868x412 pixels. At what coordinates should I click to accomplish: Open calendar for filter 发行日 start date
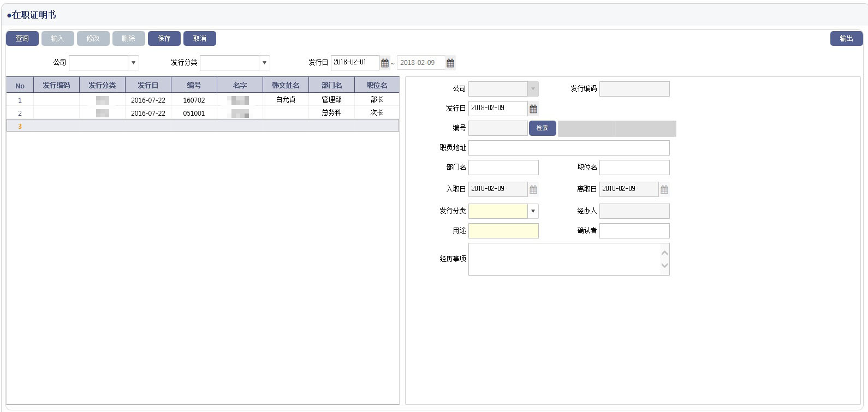[x=385, y=63]
